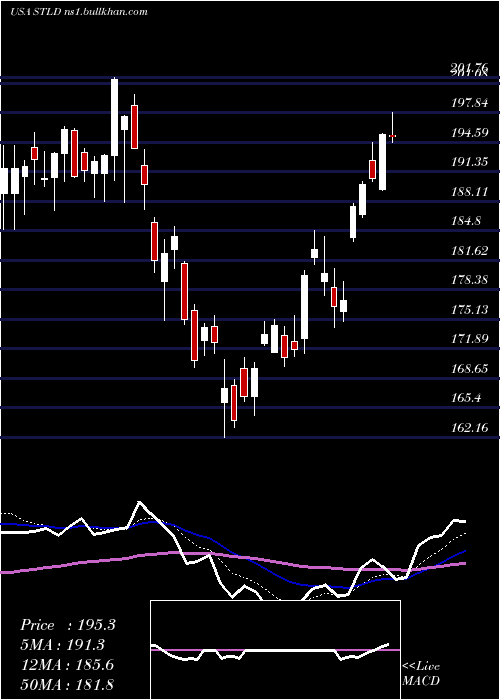This screenshot has height=700, width=500.
Task: Click the 162.16 price level label
Action: click(x=469, y=428)
